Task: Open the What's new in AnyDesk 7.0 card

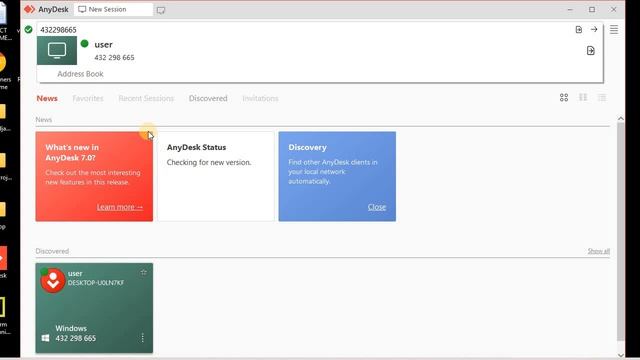Action: pyautogui.click(x=94, y=176)
